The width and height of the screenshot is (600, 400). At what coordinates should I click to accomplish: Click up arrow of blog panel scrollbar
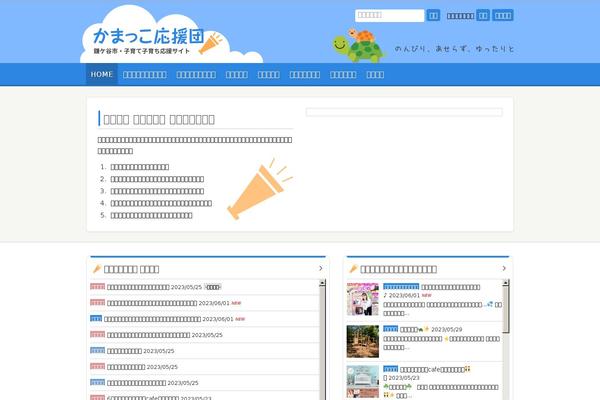click(506, 283)
